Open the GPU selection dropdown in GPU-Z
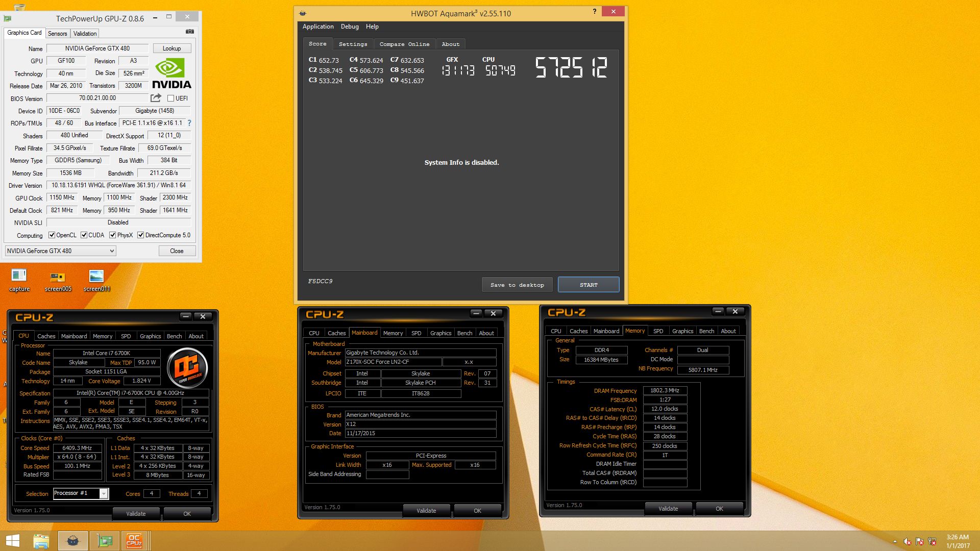Image resolution: width=980 pixels, height=551 pixels. (x=60, y=251)
